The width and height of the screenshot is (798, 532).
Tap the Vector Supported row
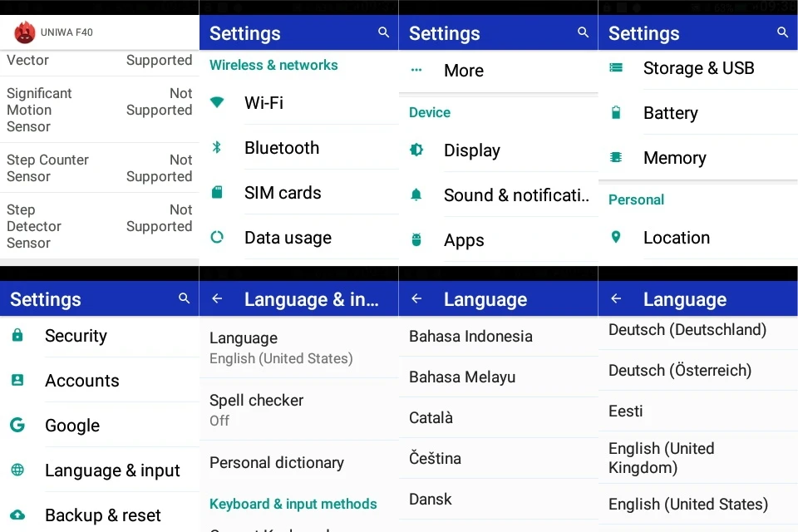pyautogui.click(x=99, y=62)
